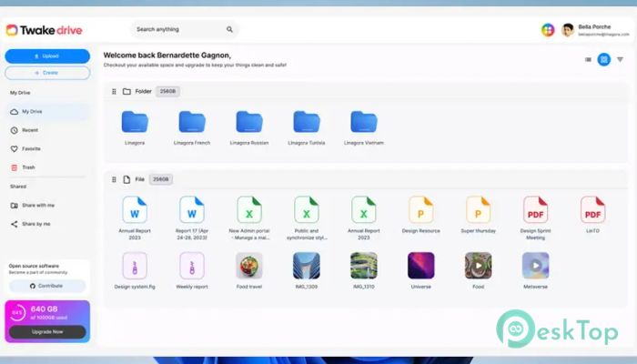The image size is (637, 364).
Task: Open the Linagora Tunisia folder
Action: pyautogui.click(x=307, y=122)
